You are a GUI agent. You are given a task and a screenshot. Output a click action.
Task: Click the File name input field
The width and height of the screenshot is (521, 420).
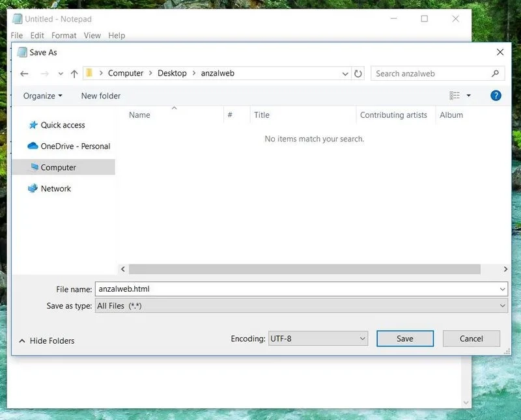[x=296, y=288]
